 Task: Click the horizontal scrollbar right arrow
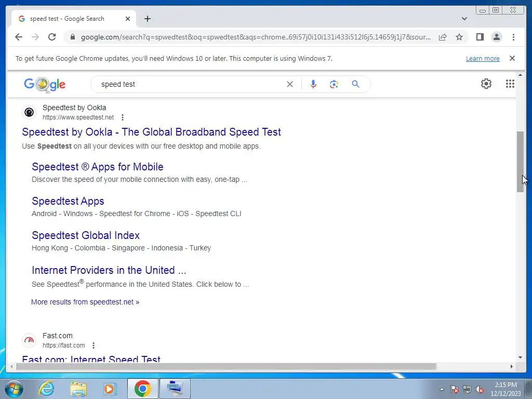click(512, 366)
